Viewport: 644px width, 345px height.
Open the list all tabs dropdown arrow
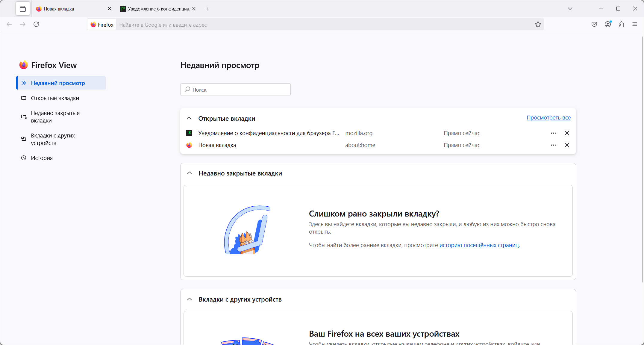[570, 9]
